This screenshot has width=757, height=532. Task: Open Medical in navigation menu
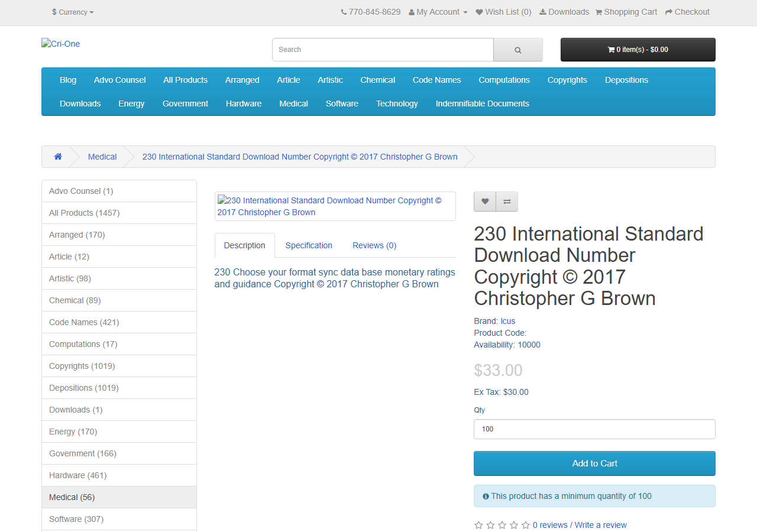294,103
